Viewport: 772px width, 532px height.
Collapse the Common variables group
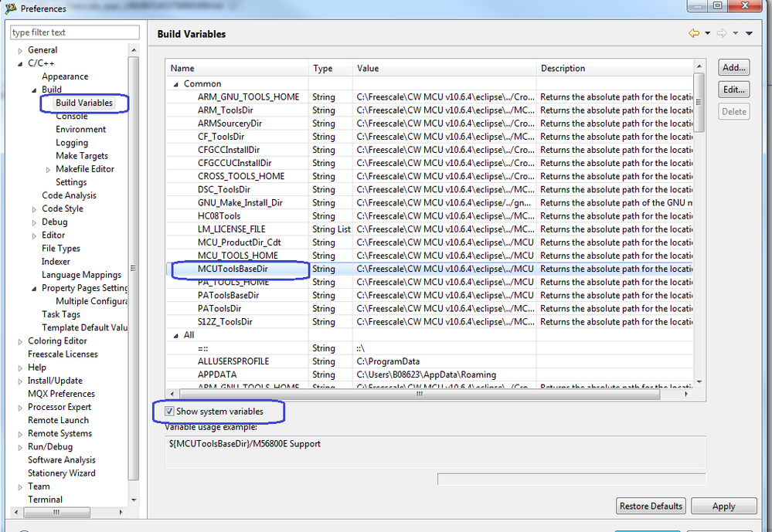(x=175, y=85)
